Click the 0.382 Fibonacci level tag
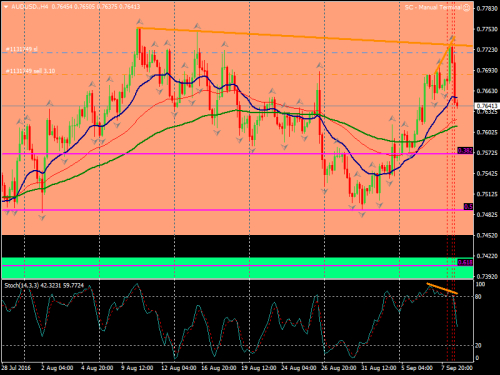This screenshot has width=500, height=375. (465, 151)
